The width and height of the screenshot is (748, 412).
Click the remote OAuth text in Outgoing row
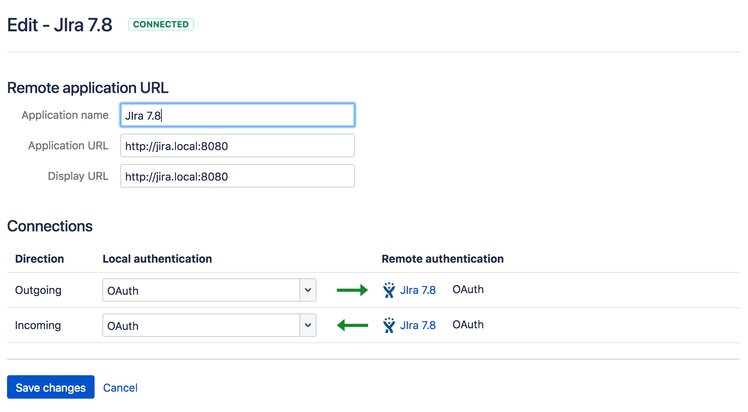(x=468, y=289)
